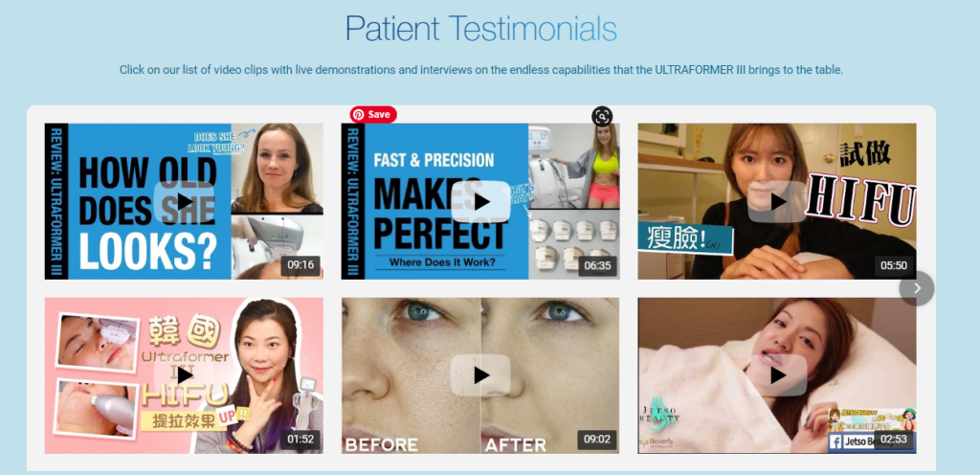Click the Patient Testimonials heading
The image size is (980, 475).
click(481, 28)
